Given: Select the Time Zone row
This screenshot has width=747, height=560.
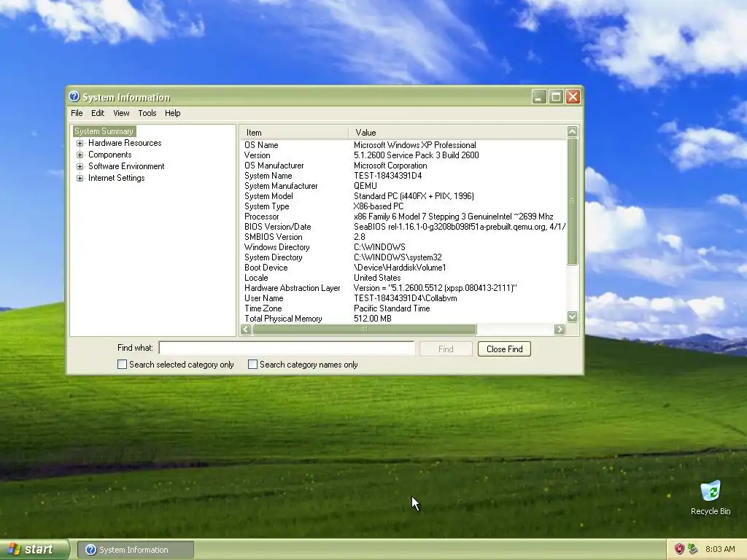Looking at the screenshot, I should click(403, 308).
